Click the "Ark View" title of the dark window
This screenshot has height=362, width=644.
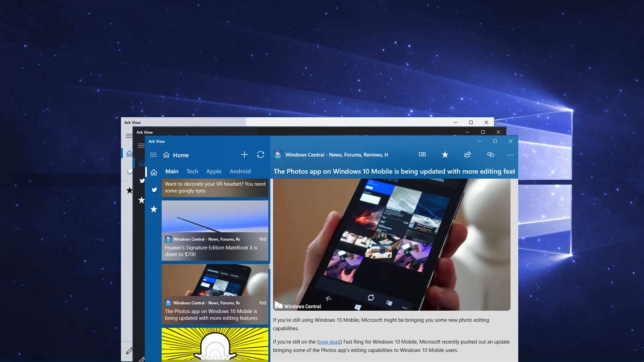[x=144, y=132]
